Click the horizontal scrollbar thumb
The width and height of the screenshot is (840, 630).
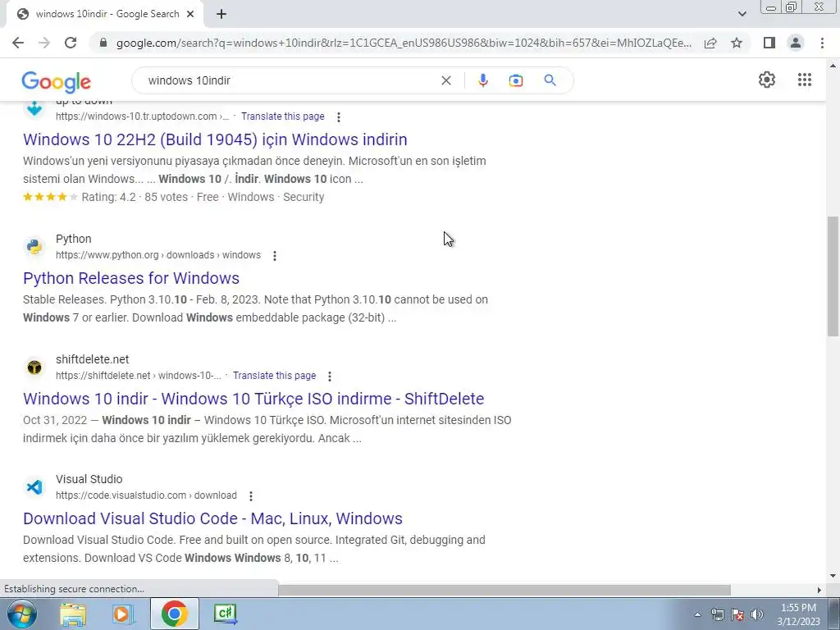tap(504, 590)
